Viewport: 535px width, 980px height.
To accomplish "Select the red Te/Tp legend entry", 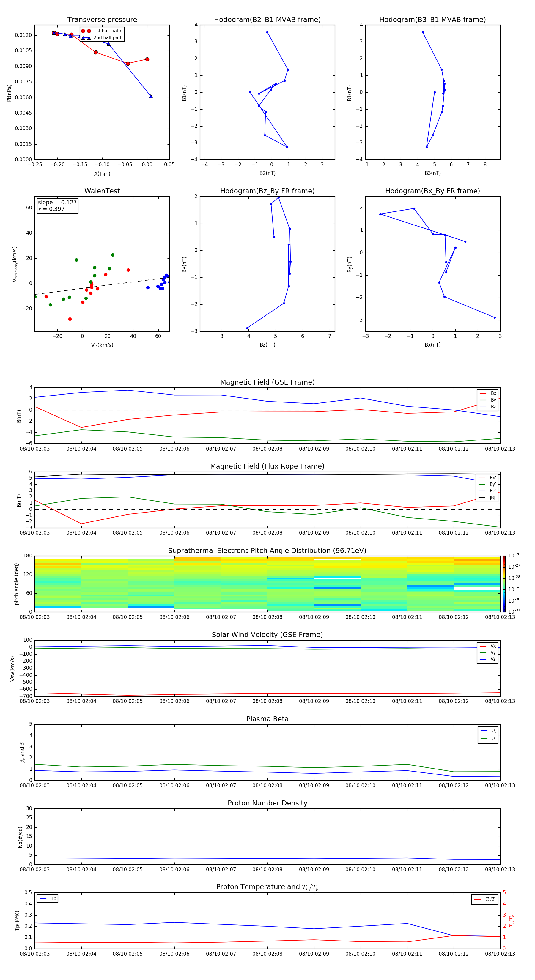I will point(485,900).
